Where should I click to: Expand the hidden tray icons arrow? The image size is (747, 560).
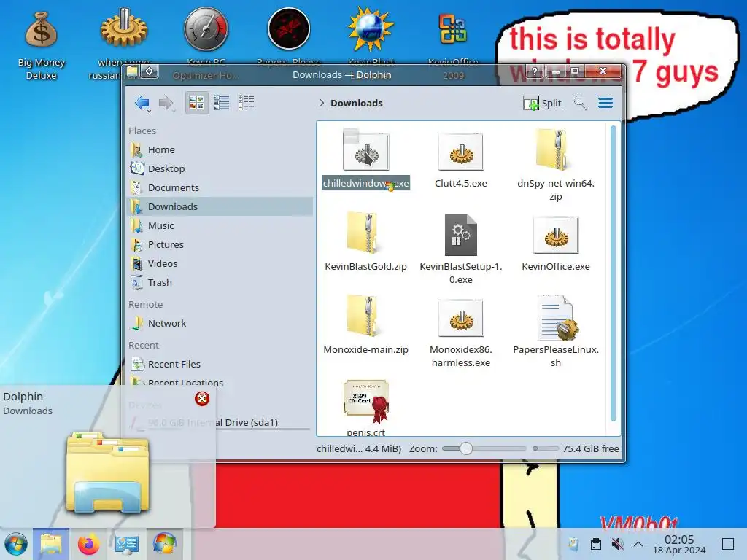coord(638,544)
